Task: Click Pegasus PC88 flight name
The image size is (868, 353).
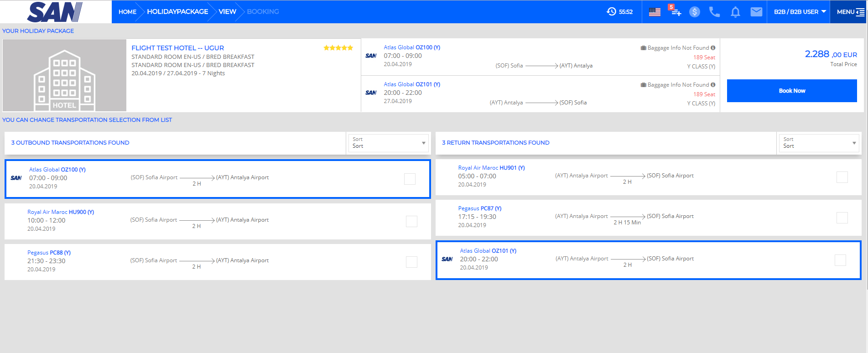Action: (x=49, y=253)
